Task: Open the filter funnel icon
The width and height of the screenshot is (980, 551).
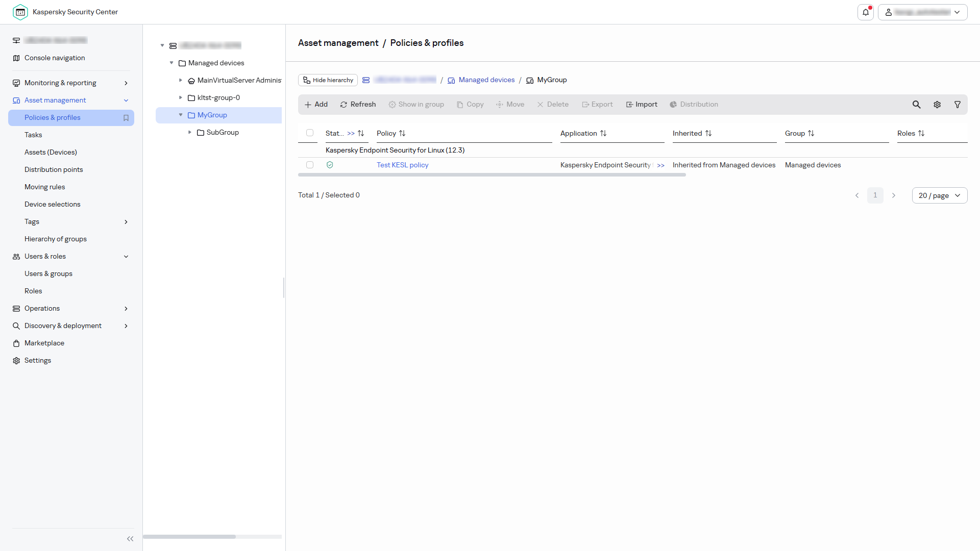Action: [958, 105]
